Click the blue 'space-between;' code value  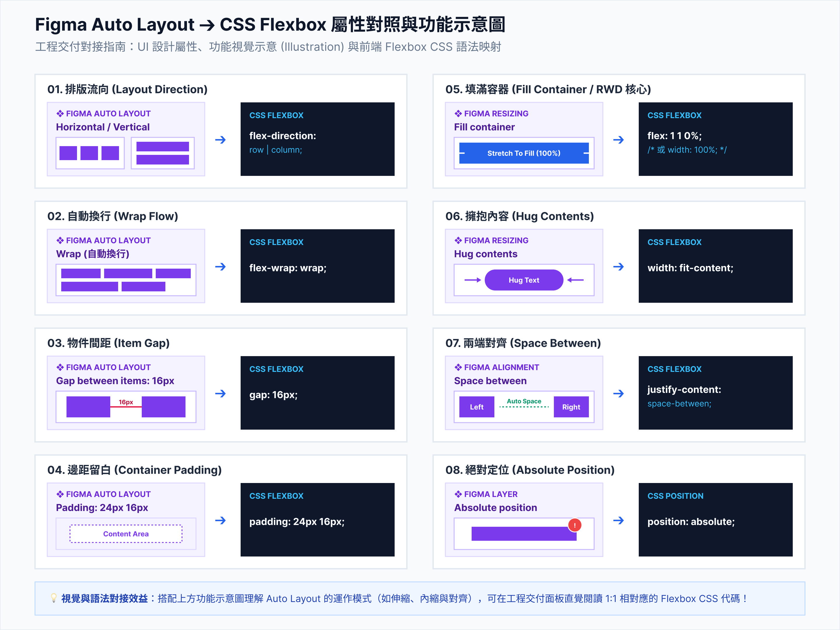(679, 403)
